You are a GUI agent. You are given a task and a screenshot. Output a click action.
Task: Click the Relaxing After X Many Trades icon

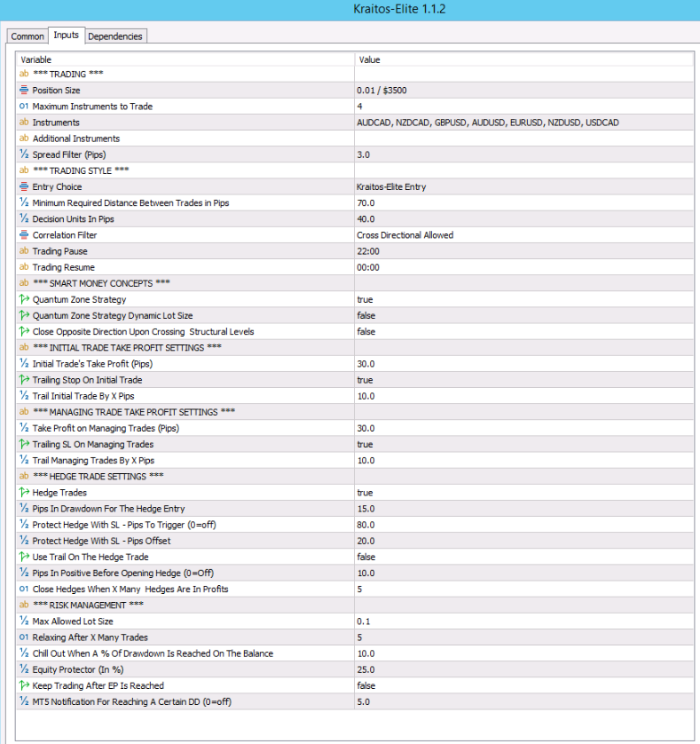tap(24, 637)
